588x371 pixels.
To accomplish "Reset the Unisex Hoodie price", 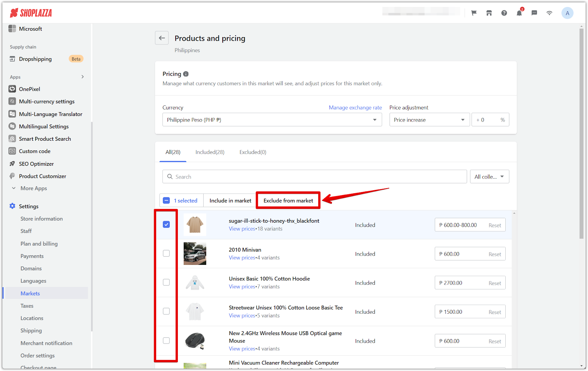I will tap(495, 283).
